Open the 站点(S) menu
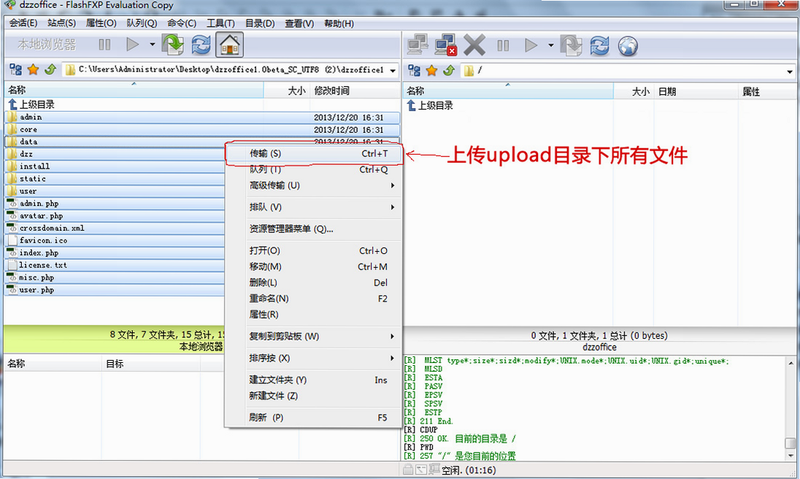 tap(62, 23)
